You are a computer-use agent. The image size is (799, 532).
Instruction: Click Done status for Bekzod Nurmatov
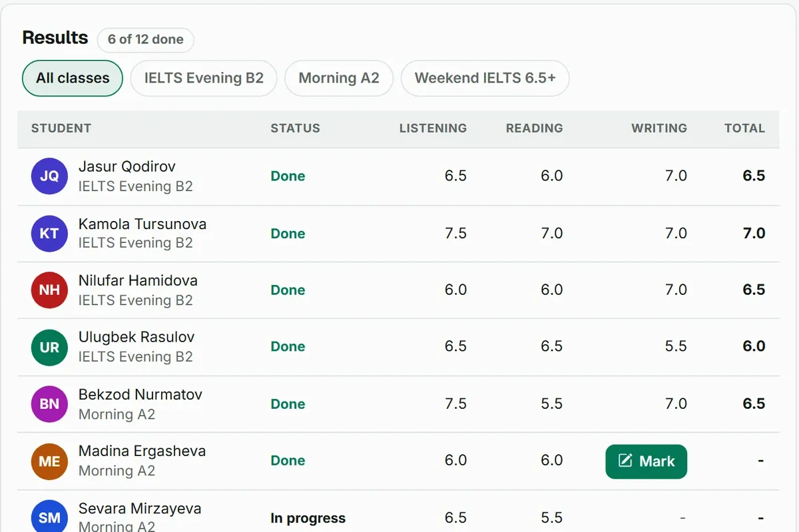pyautogui.click(x=288, y=404)
